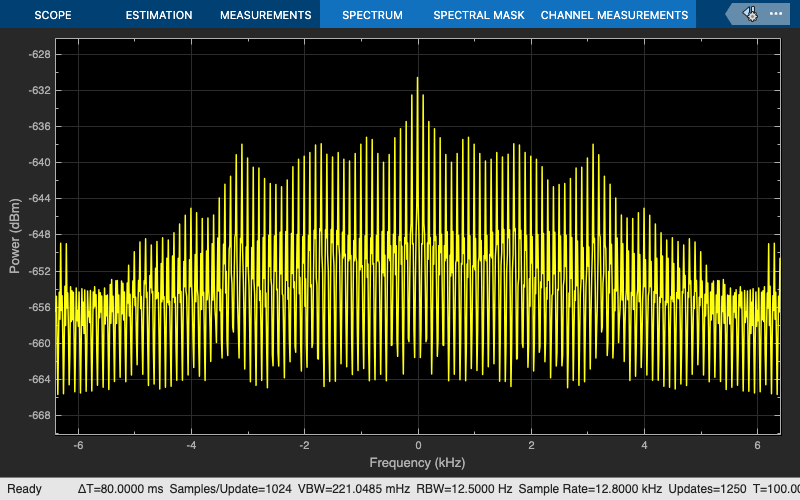Screen dimensions: 800x500
Task: Click the playback settings gear icon
Action: point(751,14)
